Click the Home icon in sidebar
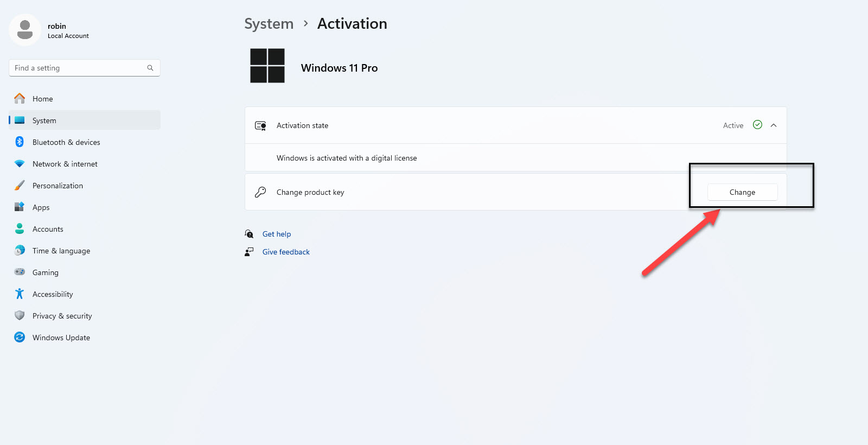This screenshot has height=445, width=868. point(20,99)
